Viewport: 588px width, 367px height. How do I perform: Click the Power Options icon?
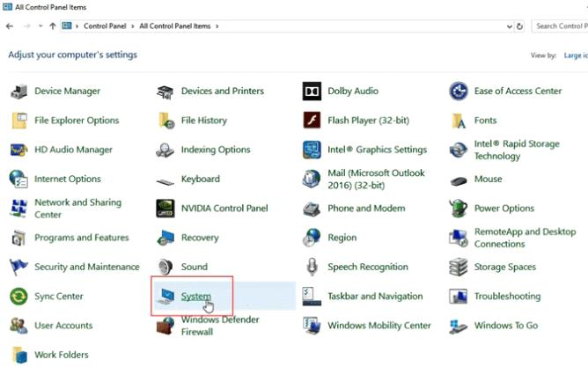(x=459, y=209)
